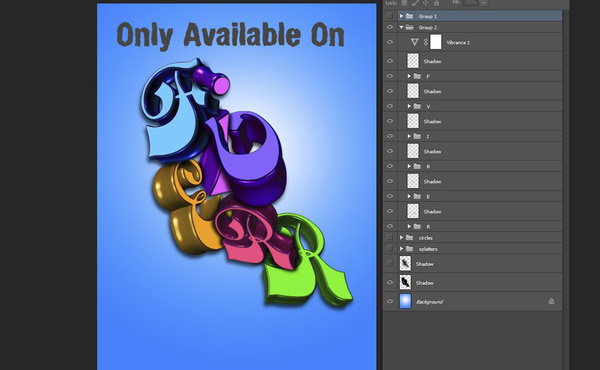Hide the E group with its eye icon

tap(390, 196)
